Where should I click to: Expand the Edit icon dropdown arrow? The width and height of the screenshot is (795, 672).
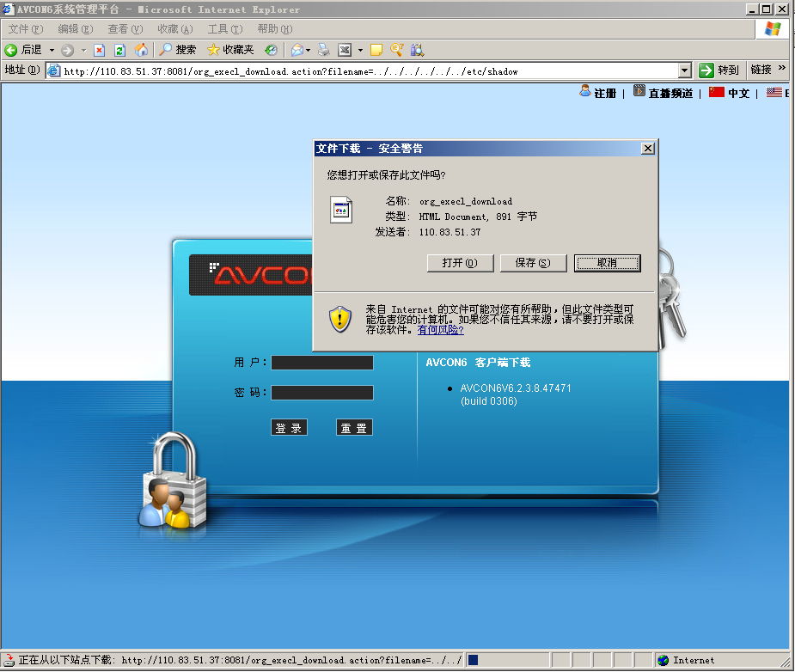tap(360, 50)
